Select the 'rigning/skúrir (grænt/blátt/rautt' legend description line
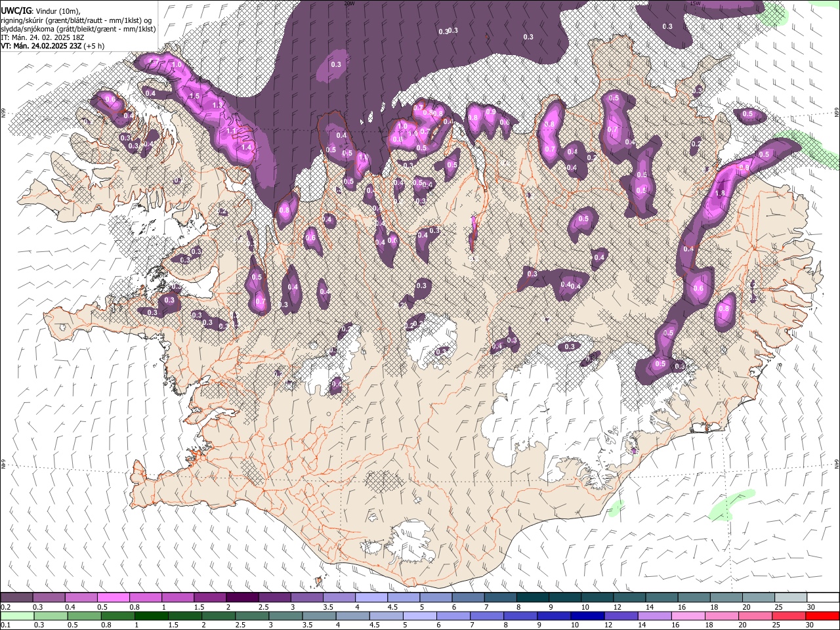 77,20
